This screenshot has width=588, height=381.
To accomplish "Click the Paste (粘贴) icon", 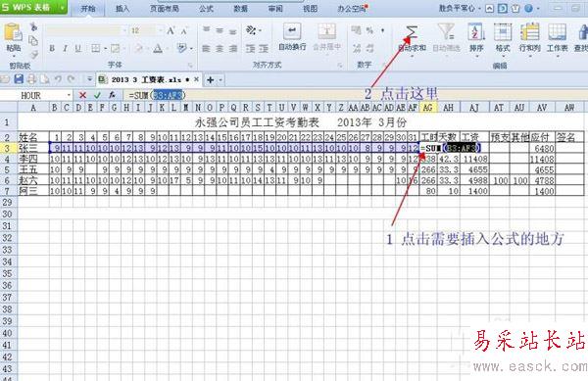I will click(x=13, y=33).
